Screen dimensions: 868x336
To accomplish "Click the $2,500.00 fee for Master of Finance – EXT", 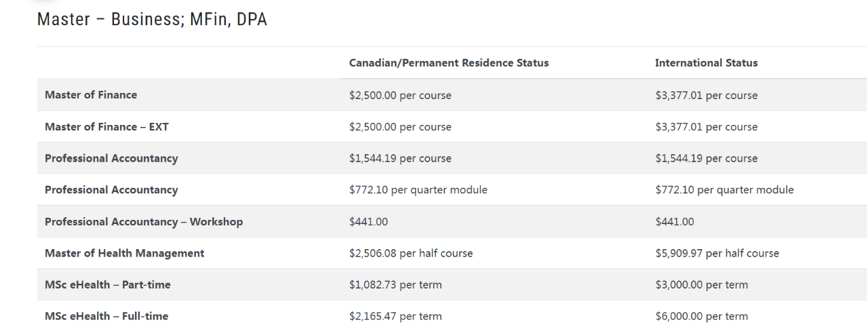I will (400, 127).
